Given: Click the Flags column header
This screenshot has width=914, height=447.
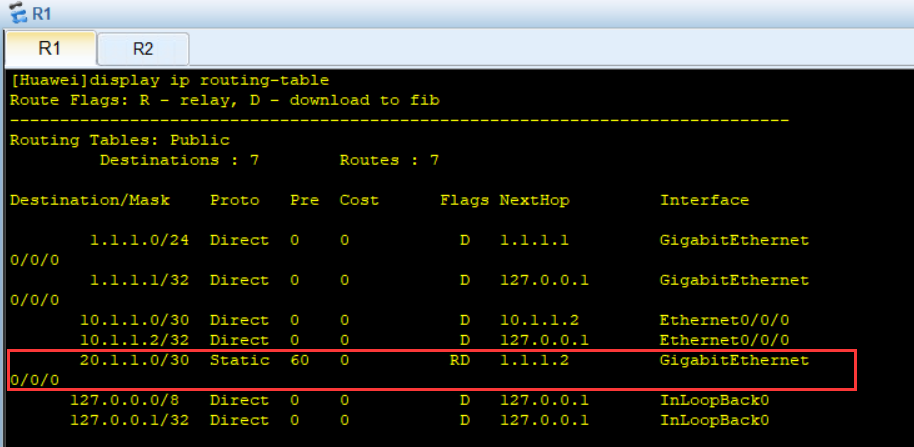Looking at the screenshot, I should (465, 200).
